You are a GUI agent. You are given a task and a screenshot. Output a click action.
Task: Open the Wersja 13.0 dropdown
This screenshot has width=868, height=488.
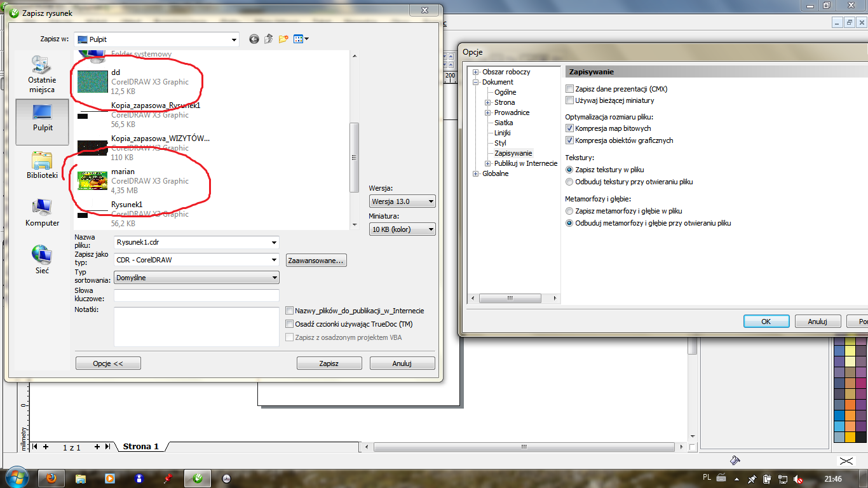[402, 201]
